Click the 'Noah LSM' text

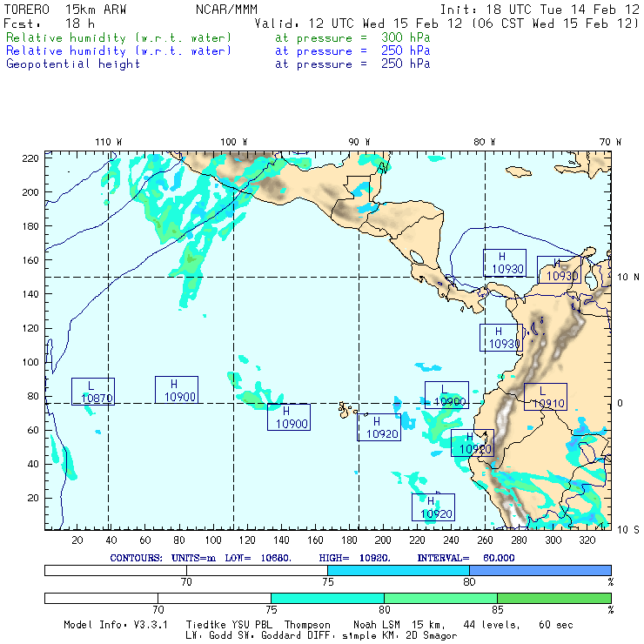(377, 625)
